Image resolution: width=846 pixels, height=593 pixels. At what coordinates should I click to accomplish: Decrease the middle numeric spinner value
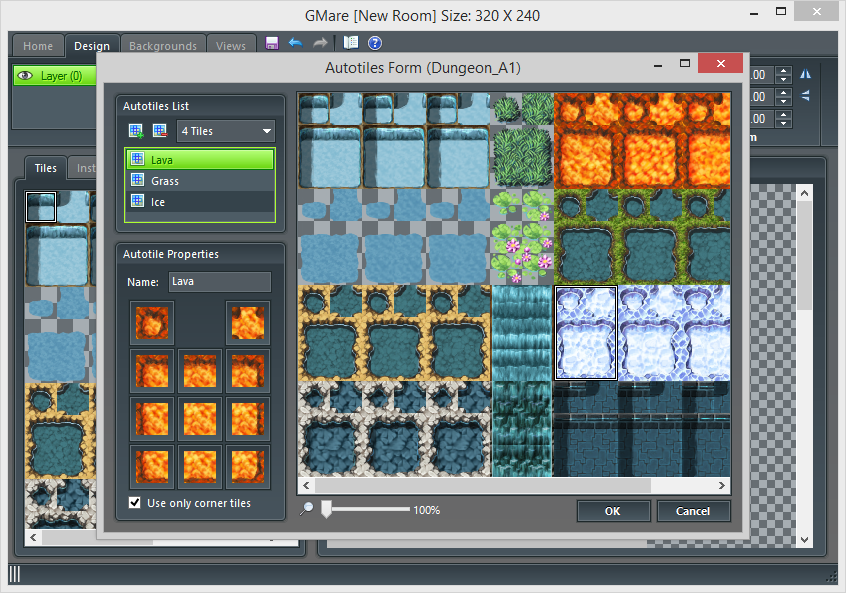click(x=783, y=101)
